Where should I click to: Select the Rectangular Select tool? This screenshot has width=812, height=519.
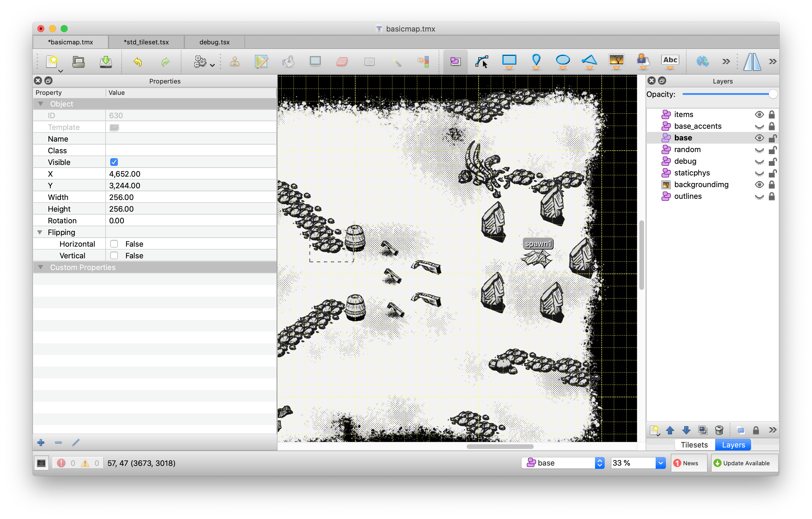(x=370, y=61)
